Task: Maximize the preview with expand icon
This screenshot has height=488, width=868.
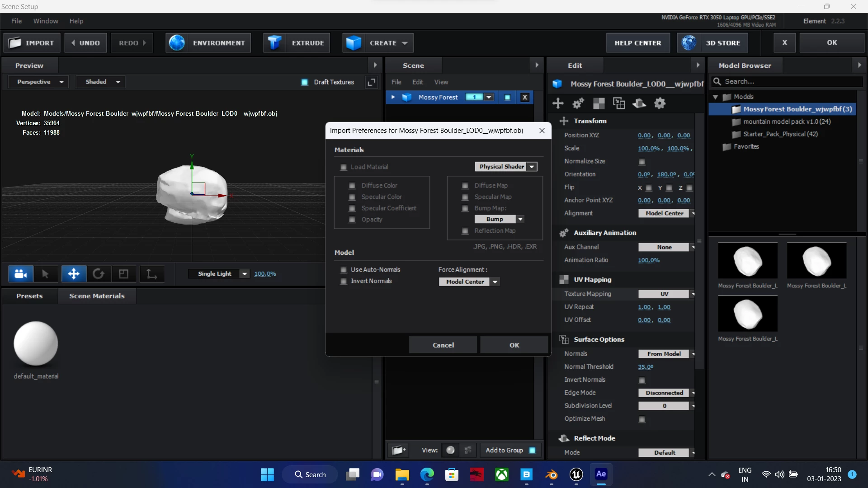Action: click(371, 82)
